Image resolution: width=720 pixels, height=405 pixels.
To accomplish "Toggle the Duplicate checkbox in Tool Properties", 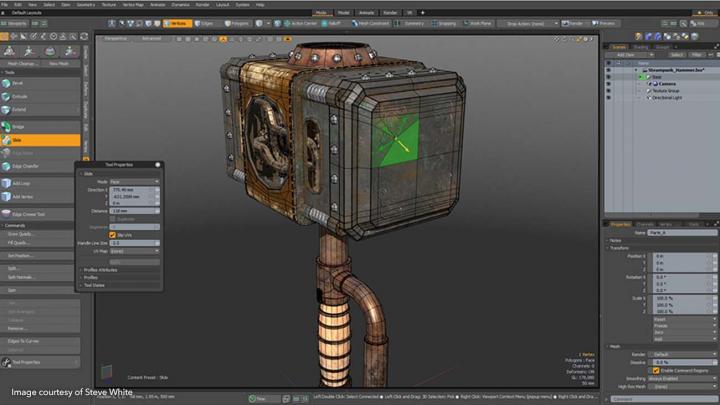I will pyautogui.click(x=112, y=219).
